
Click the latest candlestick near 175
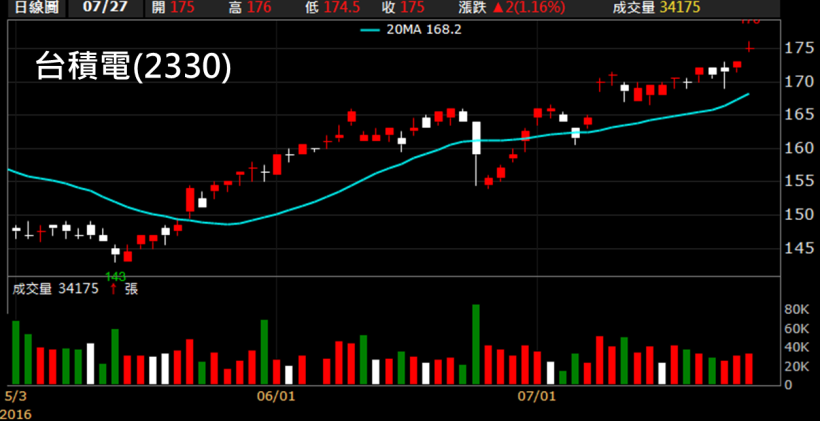tap(749, 48)
